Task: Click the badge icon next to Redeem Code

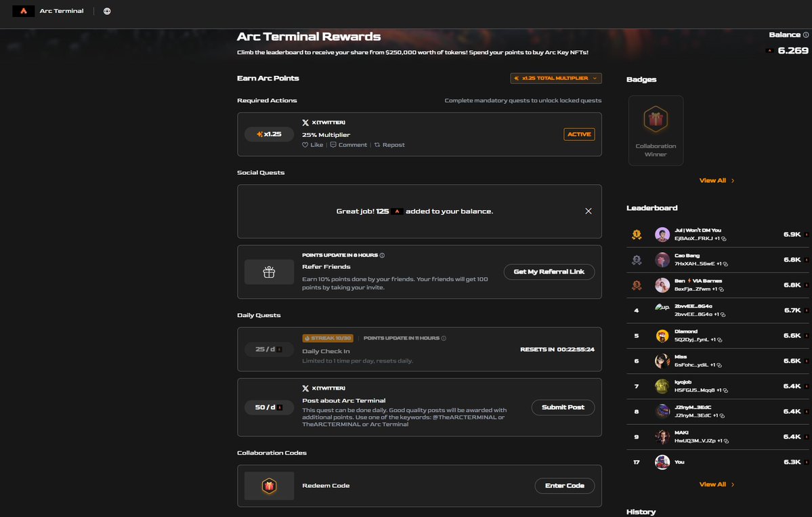Action: [x=269, y=485]
